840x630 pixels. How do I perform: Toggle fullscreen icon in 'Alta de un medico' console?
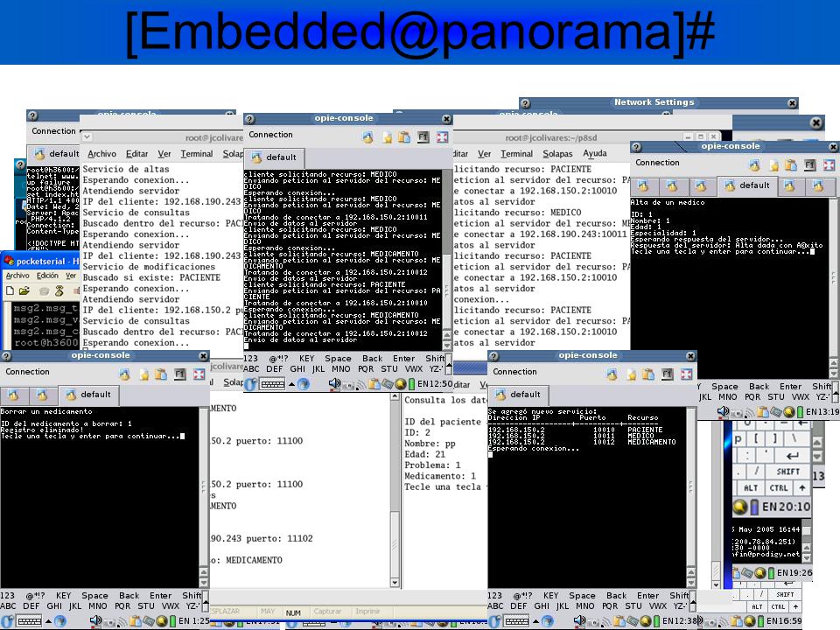(x=829, y=165)
